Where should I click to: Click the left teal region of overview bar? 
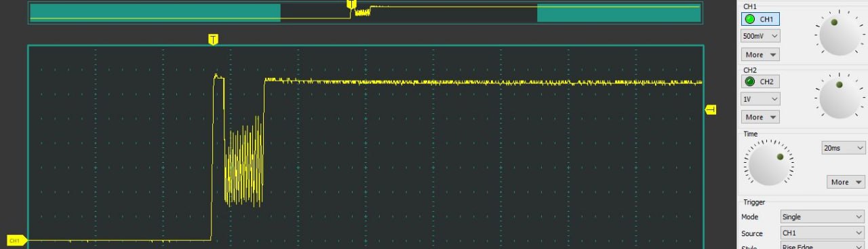[155, 13]
